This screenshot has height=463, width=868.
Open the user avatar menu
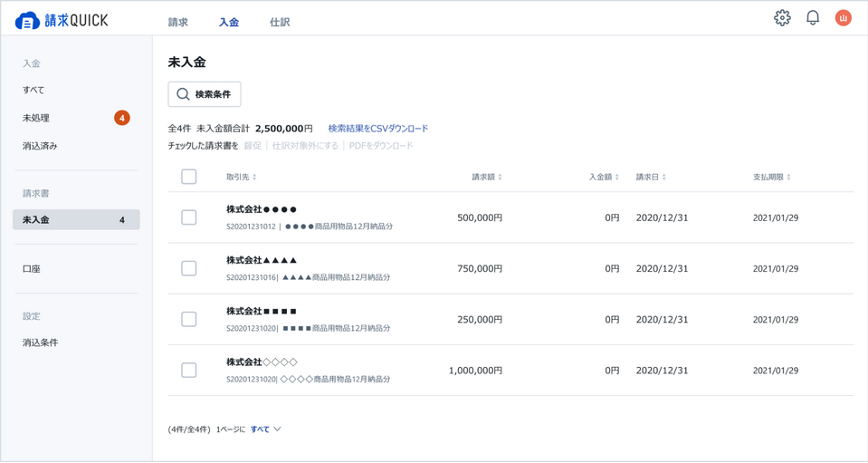point(843,18)
